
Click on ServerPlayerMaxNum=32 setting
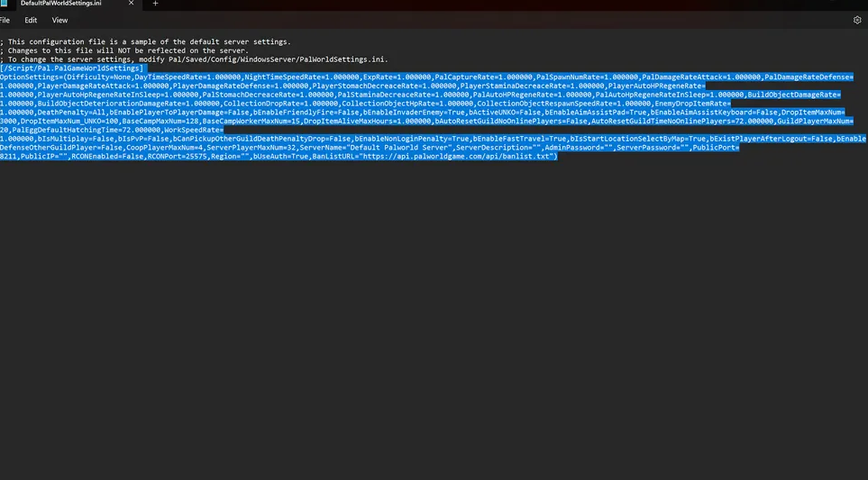click(251, 148)
